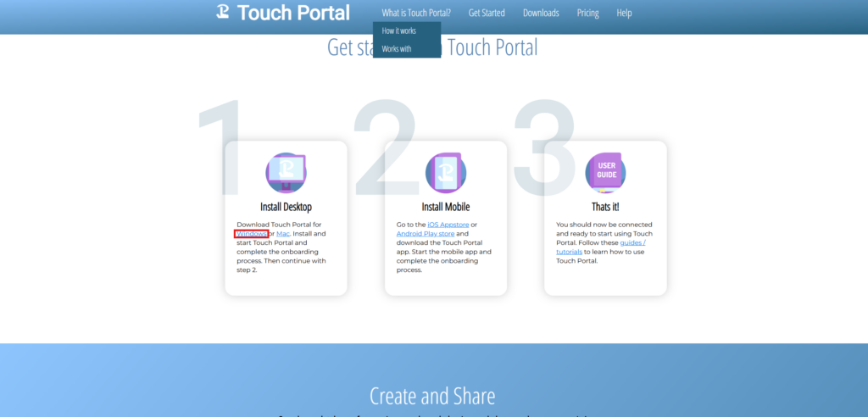Open the Downloads nav item
Viewport: 868px width, 417px height.
(x=541, y=13)
